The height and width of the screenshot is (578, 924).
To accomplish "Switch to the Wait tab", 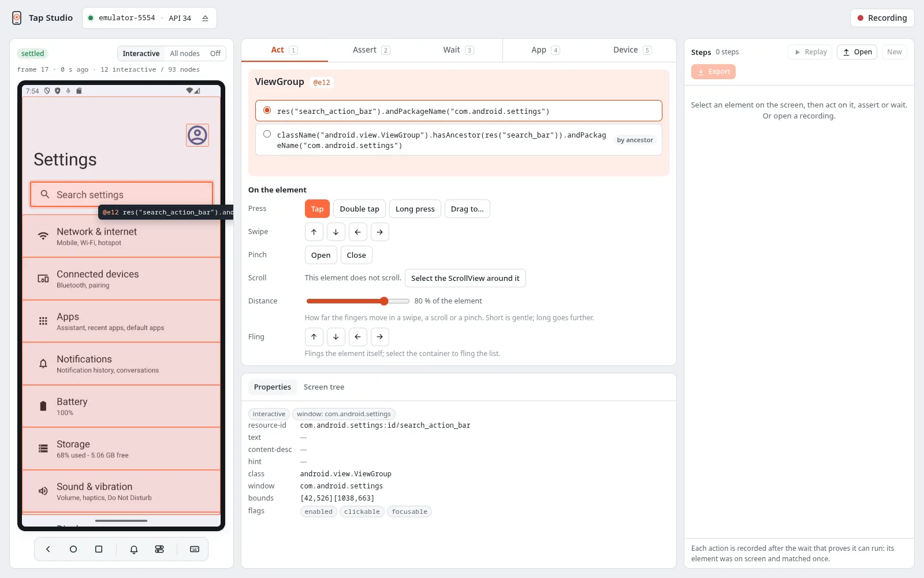I will [459, 50].
